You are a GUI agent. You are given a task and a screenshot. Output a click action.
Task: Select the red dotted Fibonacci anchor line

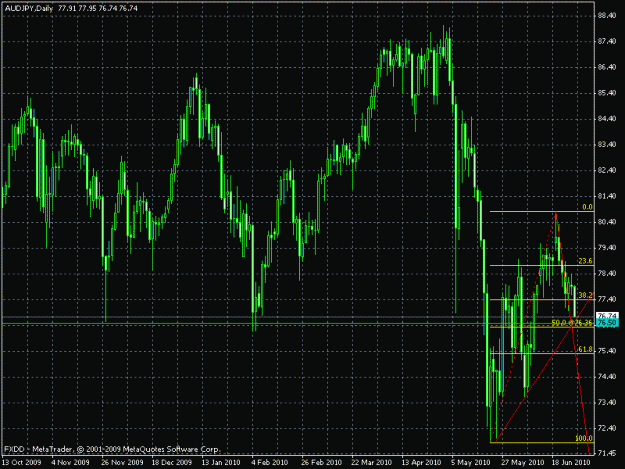point(522,325)
